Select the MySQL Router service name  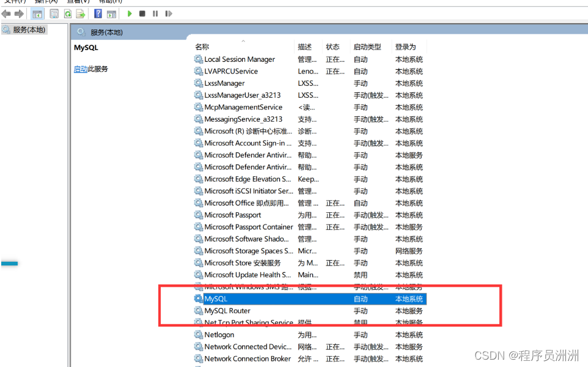point(227,311)
